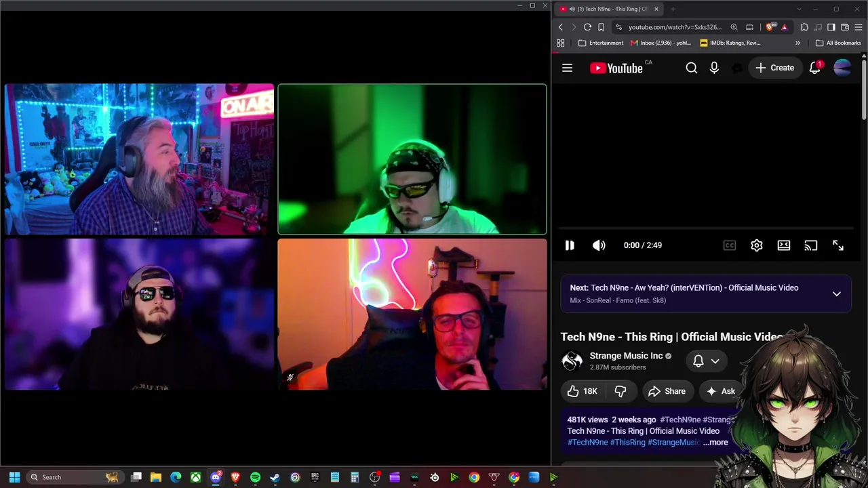Screen dimensions: 868x488
Task: Expand the Next up playlist panel
Action: coord(837,294)
